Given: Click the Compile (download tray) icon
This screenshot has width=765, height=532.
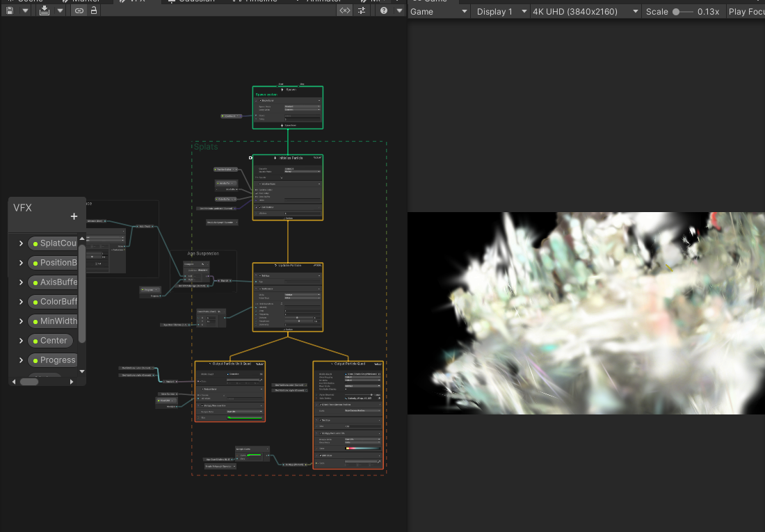Looking at the screenshot, I should (x=45, y=11).
